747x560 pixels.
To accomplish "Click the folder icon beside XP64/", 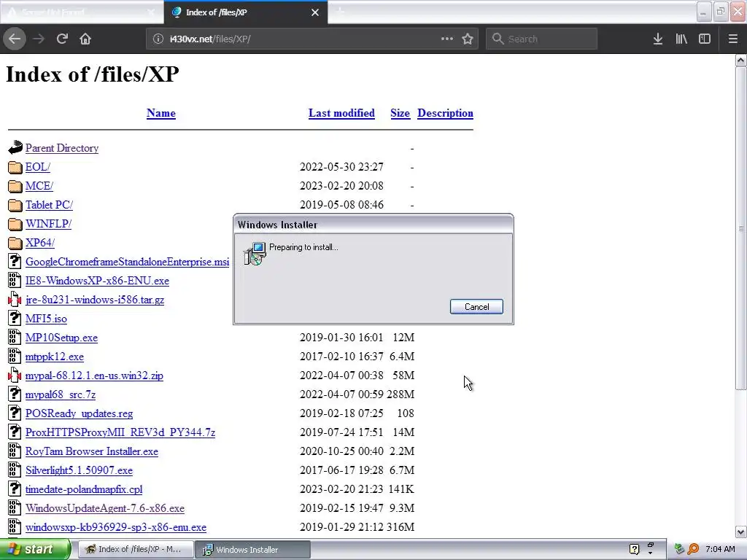I will coord(15,243).
